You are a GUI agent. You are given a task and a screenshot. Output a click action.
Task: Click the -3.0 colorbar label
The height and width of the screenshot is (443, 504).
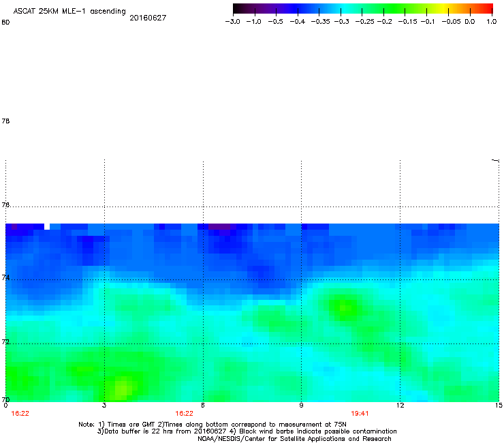tap(232, 22)
